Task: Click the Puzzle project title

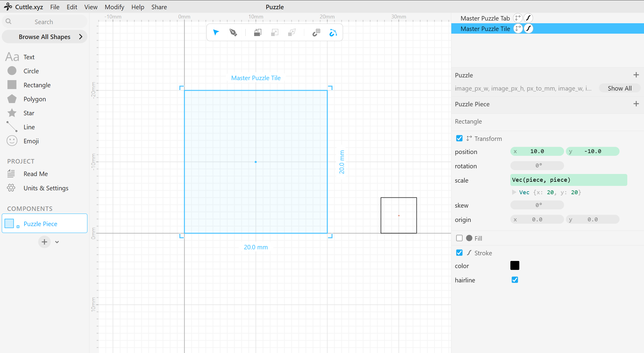Action: (274, 7)
